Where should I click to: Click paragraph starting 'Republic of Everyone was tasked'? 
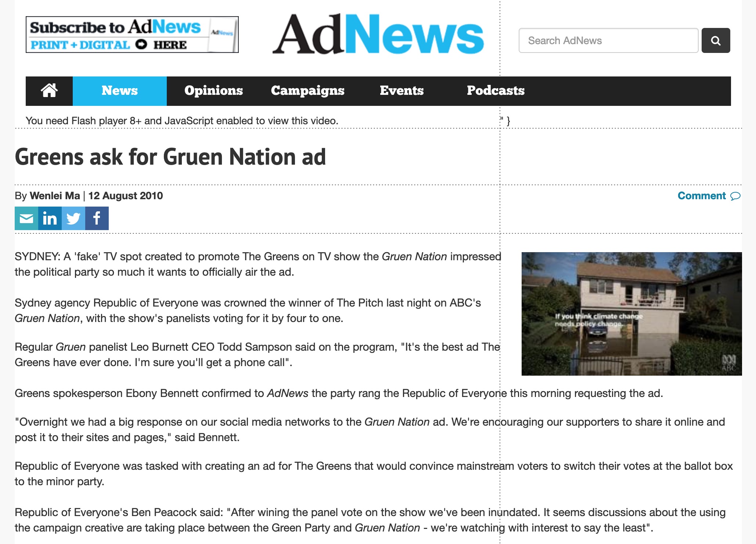click(x=374, y=474)
